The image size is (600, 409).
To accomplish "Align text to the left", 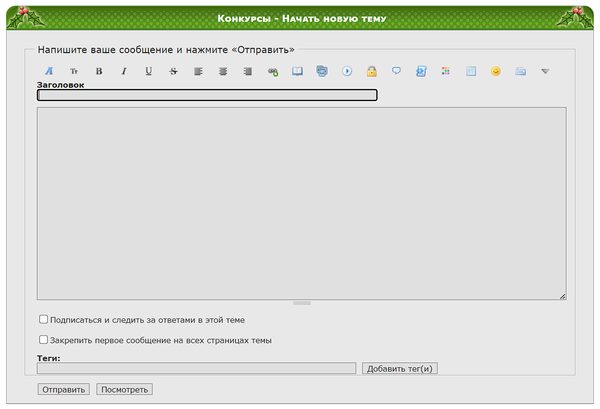I will (198, 71).
